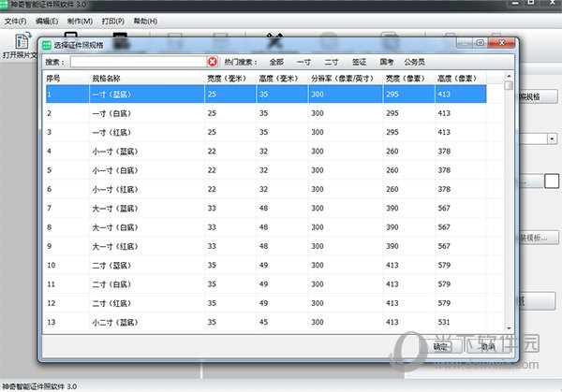
Task: Click the search input field
Action: coord(138,62)
